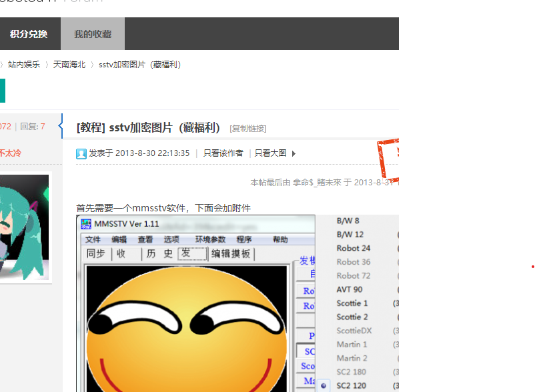The width and height of the screenshot is (535, 392).
Task: Open sstv加密图片 breadcrumb link
Action: click(139, 65)
